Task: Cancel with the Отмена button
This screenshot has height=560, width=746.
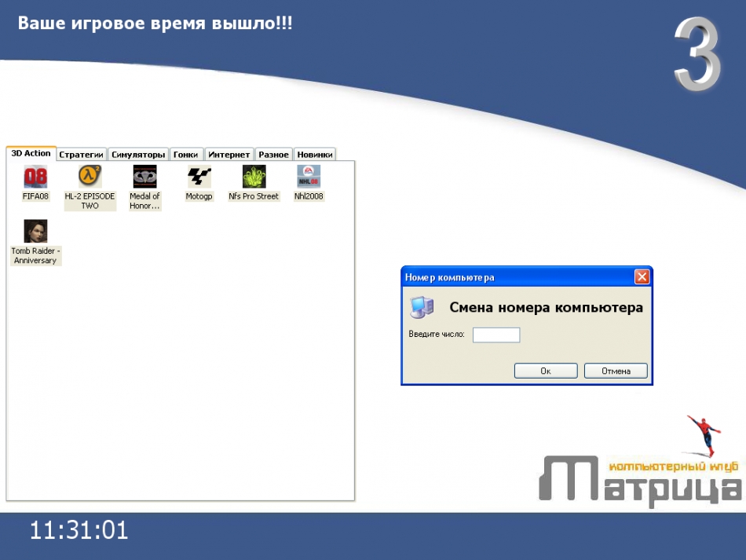Action: pyautogui.click(x=616, y=371)
